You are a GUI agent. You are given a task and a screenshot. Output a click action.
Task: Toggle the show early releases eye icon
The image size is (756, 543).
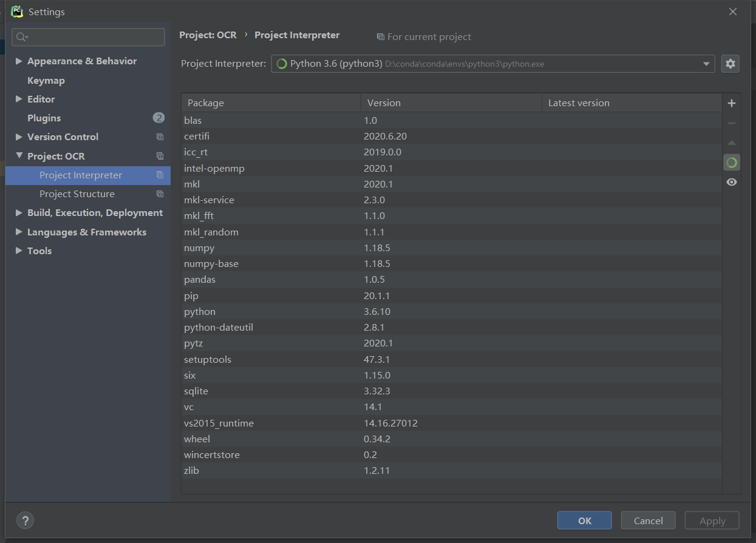[732, 182]
